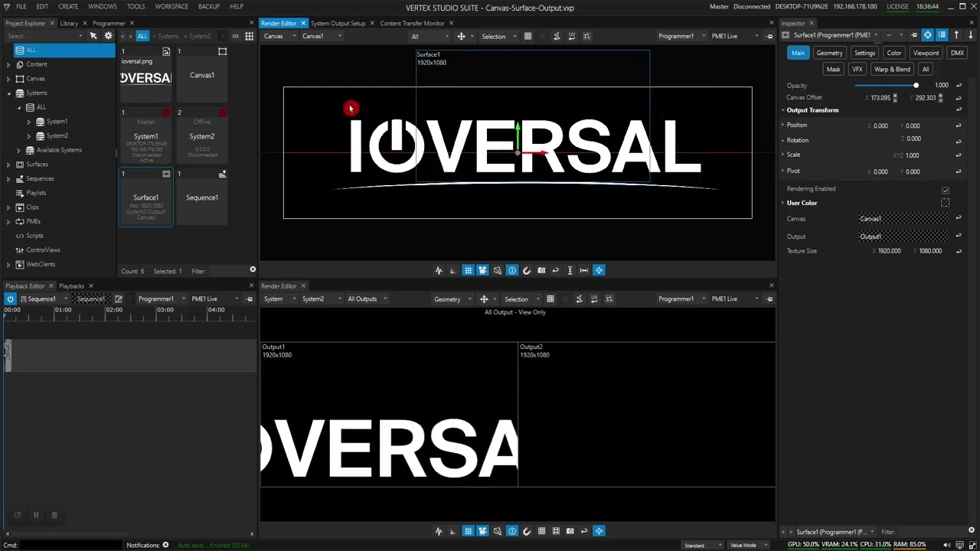Screen dimensions: 980x551
Task: Reset Opacity with its return arrow
Action: [x=959, y=86]
